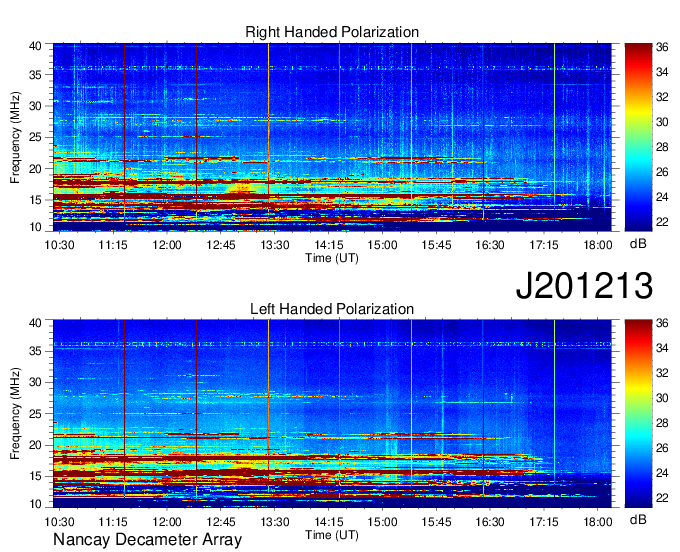Click "Frequency (MHz)" axis label of right-handed plot
The width and height of the screenshot is (680, 552).
tap(15, 137)
